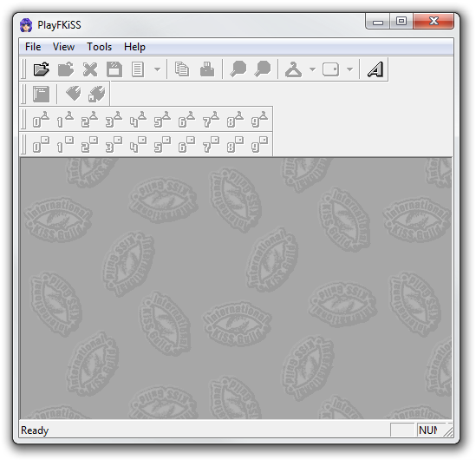Click the hand grab icon in second toolbar
The height and width of the screenshot is (460, 476).
click(74, 93)
